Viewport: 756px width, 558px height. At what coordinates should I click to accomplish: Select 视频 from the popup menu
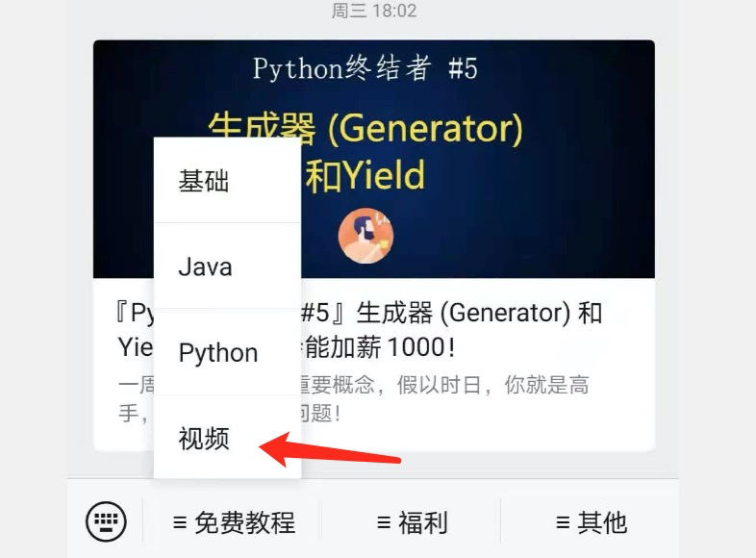click(227, 438)
